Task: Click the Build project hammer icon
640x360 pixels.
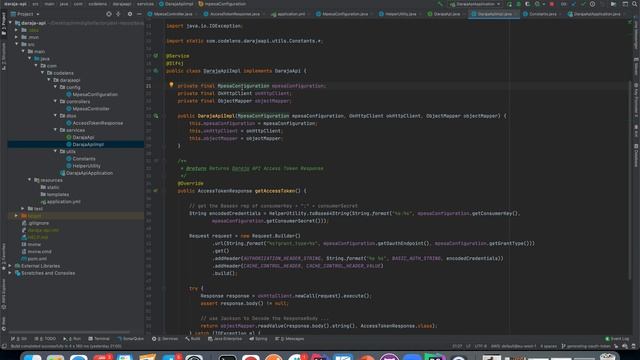Action: click(440, 4)
